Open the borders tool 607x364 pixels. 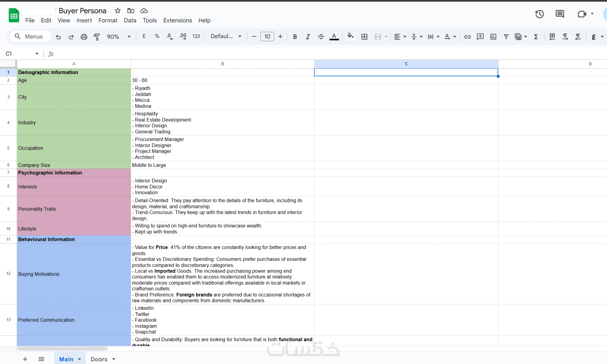point(364,37)
